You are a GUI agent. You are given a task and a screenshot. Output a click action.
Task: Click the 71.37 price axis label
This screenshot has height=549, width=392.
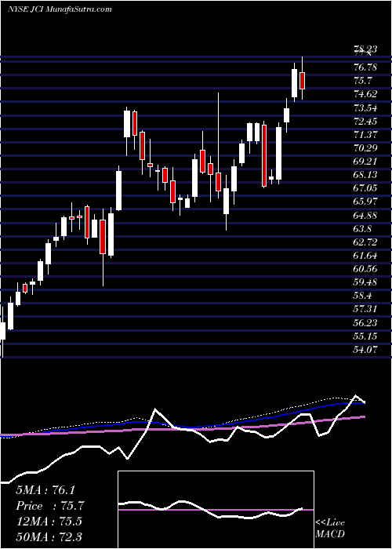365,135
